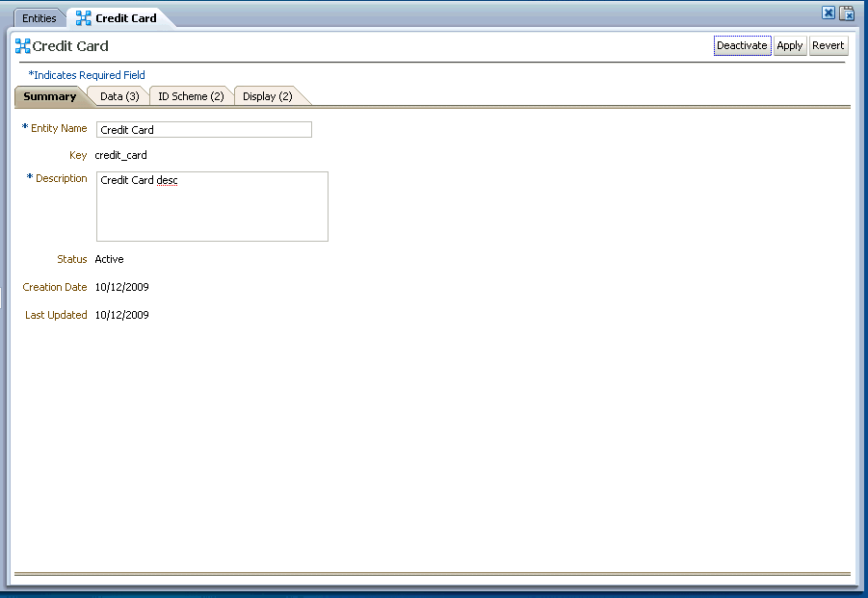Image resolution: width=868 pixels, height=598 pixels.
Task: Click inside the Entity Name text field
Action: (x=203, y=129)
